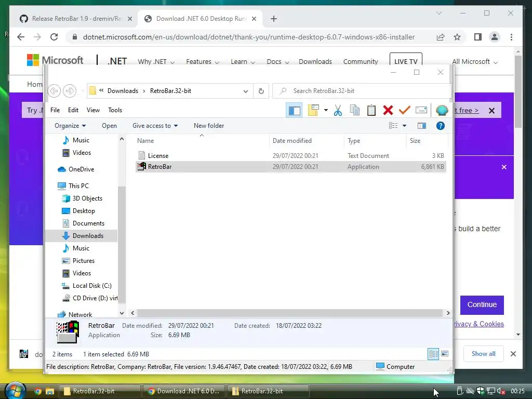
Task: Open Chrome side panel icon
Action: point(478,37)
